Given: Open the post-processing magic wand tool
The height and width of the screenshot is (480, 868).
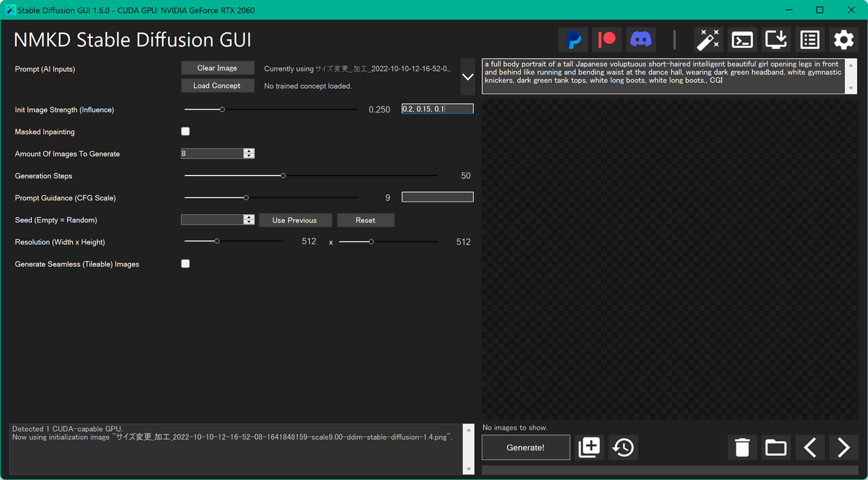Looking at the screenshot, I should [708, 39].
